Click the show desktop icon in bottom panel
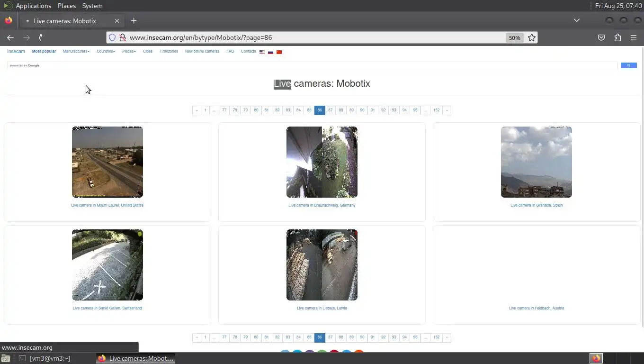This screenshot has height=364, width=644. click(5, 359)
